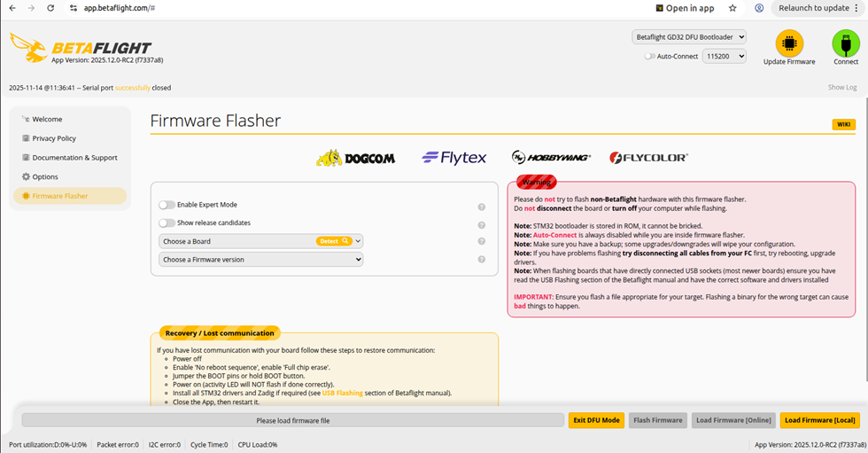Click the Flash Firmware button
868x453 pixels.
657,420
